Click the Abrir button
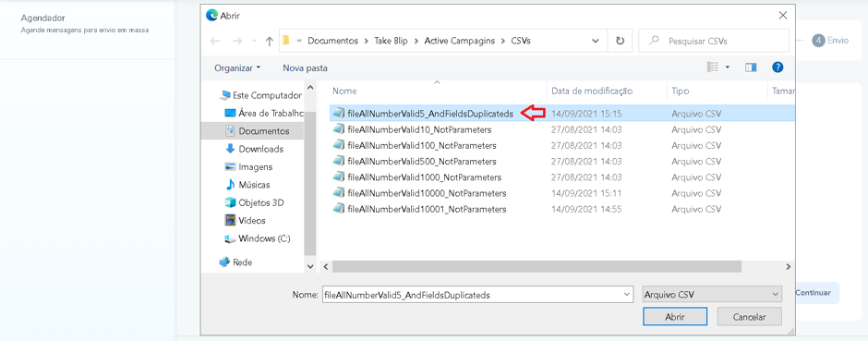The image size is (868, 341). click(x=675, y=317)
